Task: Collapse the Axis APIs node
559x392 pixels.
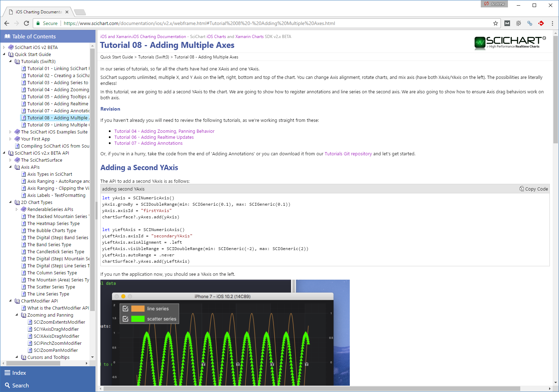Action: pos(10,167)
